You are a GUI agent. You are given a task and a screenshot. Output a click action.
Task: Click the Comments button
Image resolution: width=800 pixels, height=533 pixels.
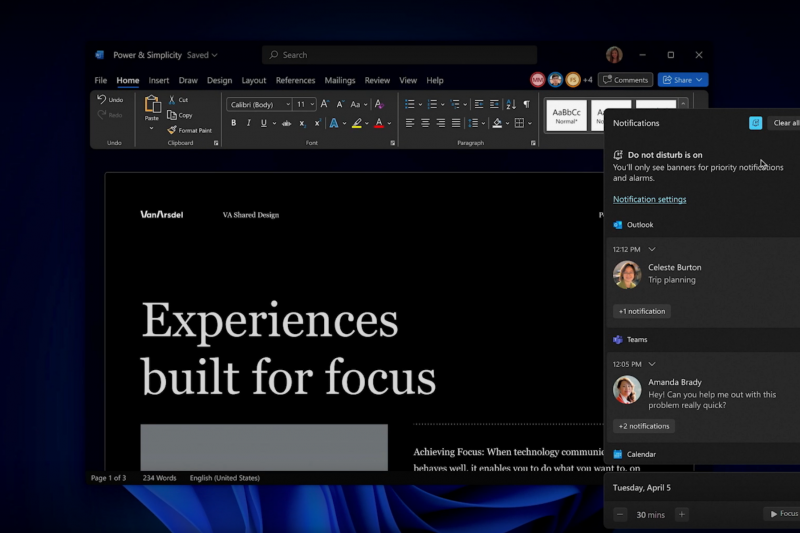626,80
